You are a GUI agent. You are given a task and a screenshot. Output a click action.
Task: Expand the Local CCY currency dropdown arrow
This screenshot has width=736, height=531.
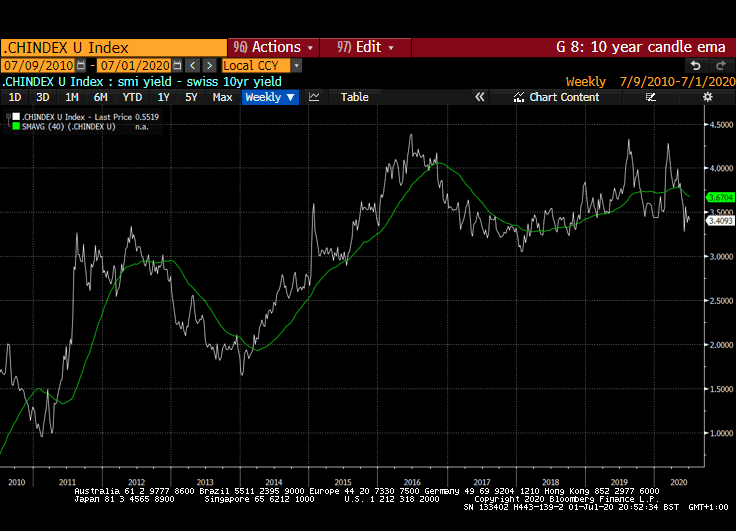pos(296,65)
